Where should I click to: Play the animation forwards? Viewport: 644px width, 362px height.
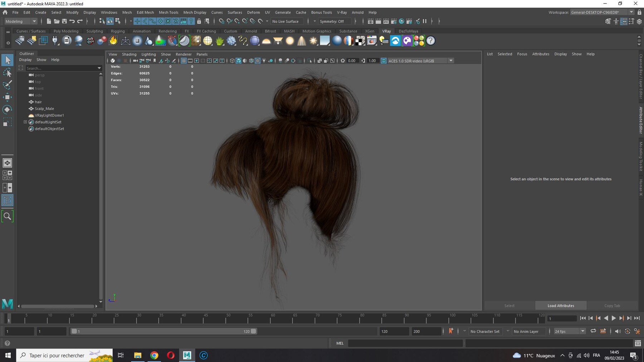click(x=614, y=318)
